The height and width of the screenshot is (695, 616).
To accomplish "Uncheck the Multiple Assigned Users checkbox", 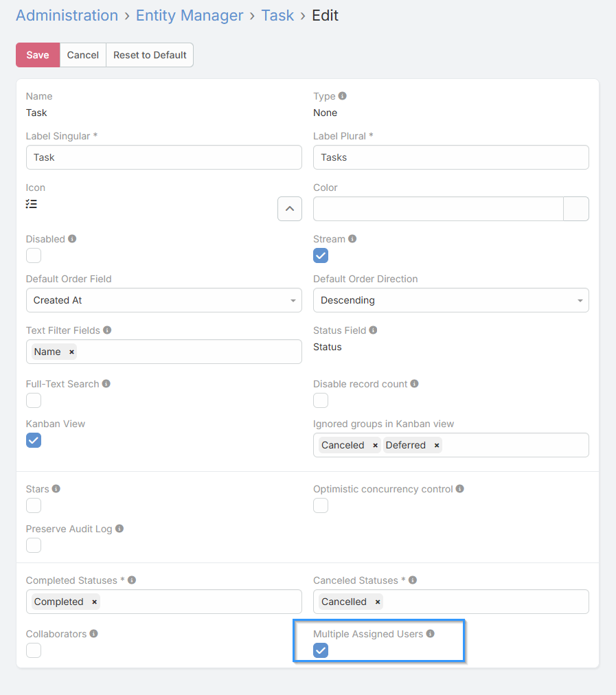I will tap(321, 650).
